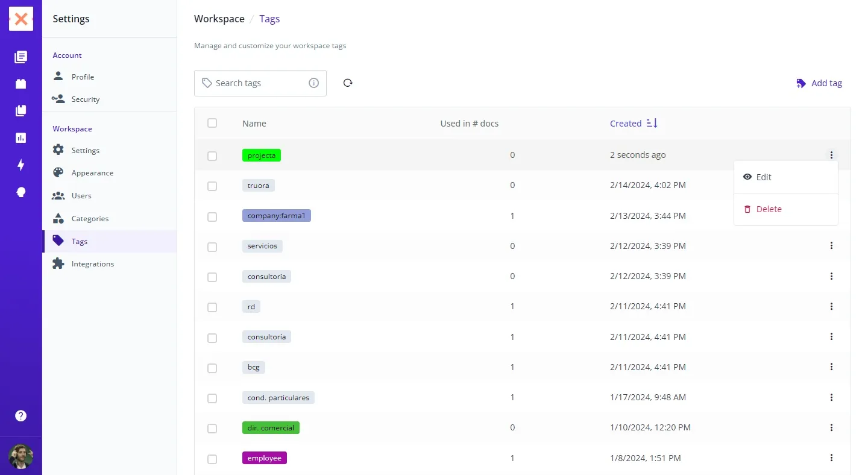
Task: Choose Edit from the context menu
Action: point(763,177)
